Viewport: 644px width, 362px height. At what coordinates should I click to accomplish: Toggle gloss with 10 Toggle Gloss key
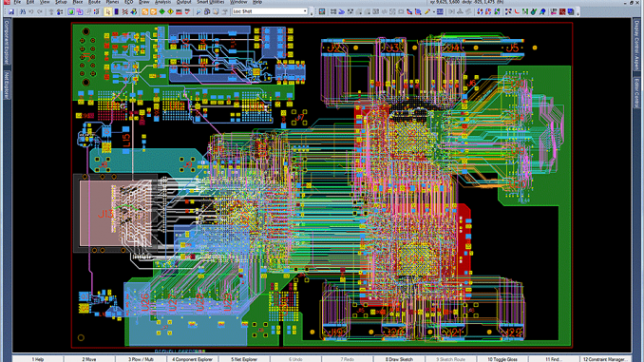[502, 359]
